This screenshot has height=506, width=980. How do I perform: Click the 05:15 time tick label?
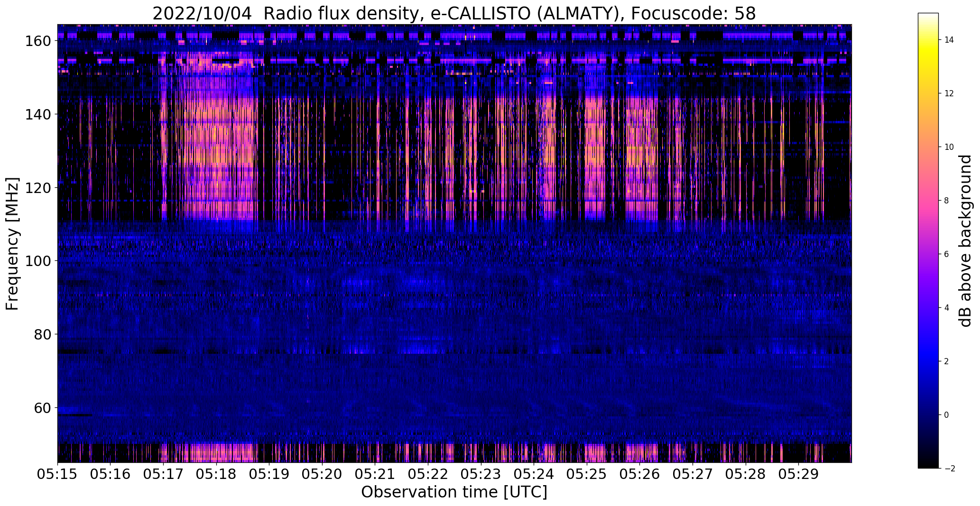[58, 474]
